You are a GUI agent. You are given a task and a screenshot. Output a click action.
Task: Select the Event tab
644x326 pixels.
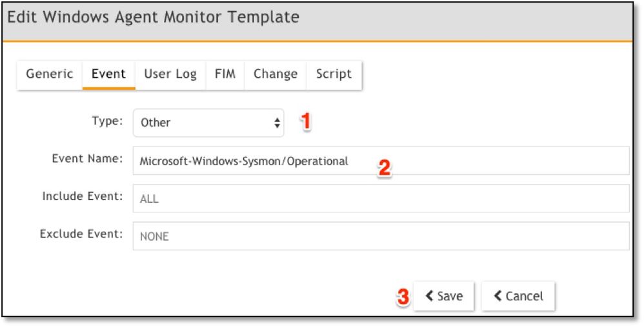pyautogui.click(x=108, y=74)
